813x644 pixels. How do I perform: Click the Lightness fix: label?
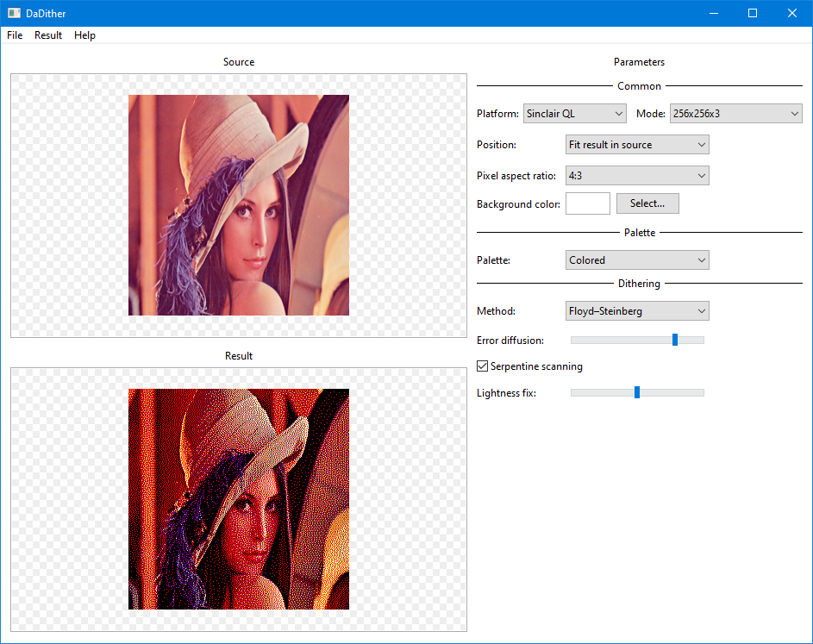tap(506, 393)
